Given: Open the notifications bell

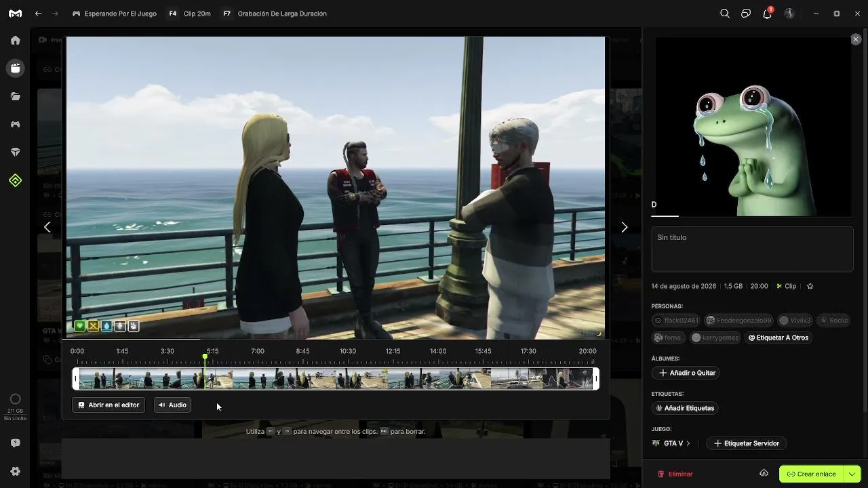Looking at the screenshot, I should 768,14.
